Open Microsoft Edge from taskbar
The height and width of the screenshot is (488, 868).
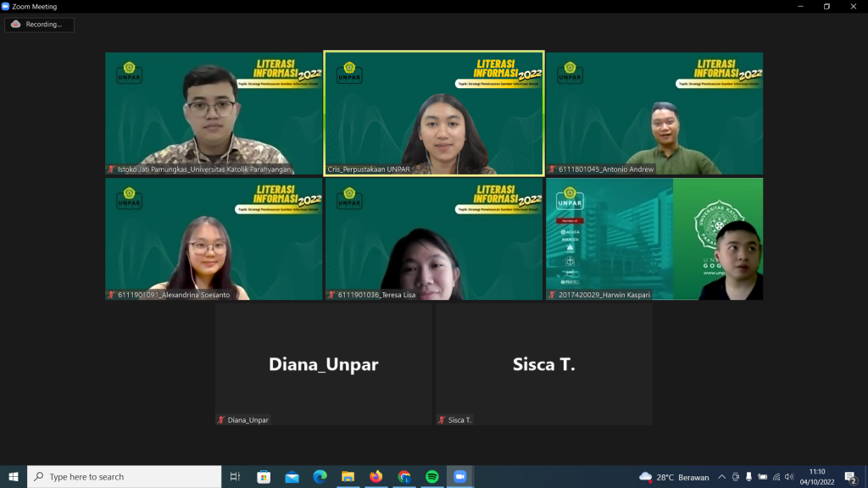click(320, 477)
